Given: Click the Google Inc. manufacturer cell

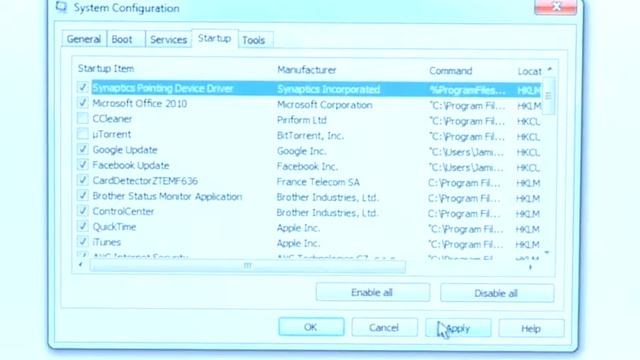Looking at the screenshot, I should pyautogui.click(x=302, y=151).
